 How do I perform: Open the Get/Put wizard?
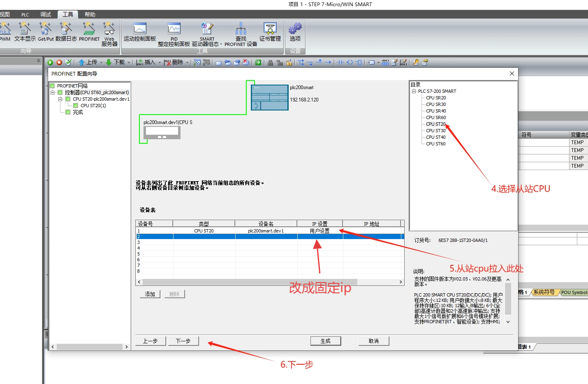point(46,32)
